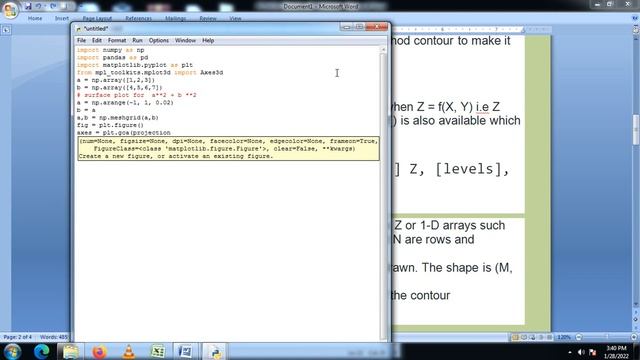Image resolution: width=640 pixels, height=360 pixels.
Task: Click 'Page: 2 of 4' in Word status bar
Action: click(18, 337)
